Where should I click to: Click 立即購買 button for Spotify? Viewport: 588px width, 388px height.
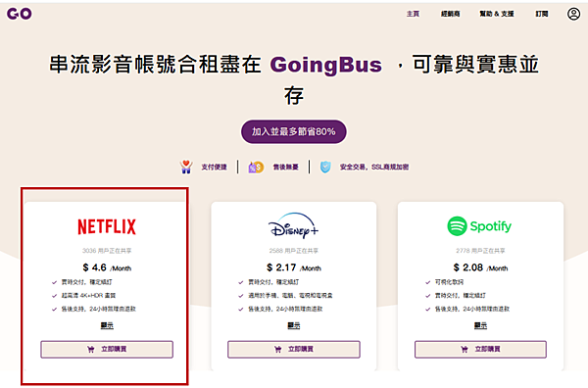[480, 350]
